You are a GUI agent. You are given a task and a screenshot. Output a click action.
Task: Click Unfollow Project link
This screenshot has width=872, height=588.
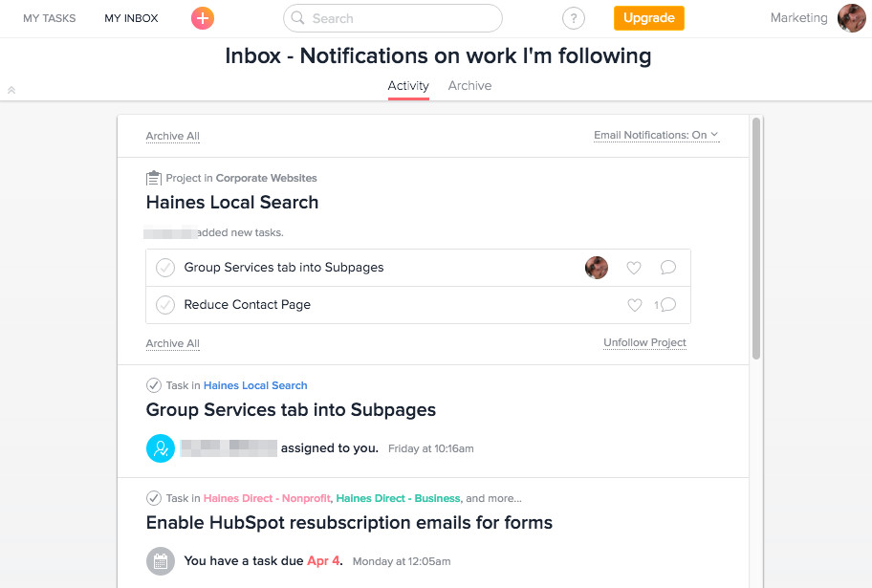click(x=644, y=342)
